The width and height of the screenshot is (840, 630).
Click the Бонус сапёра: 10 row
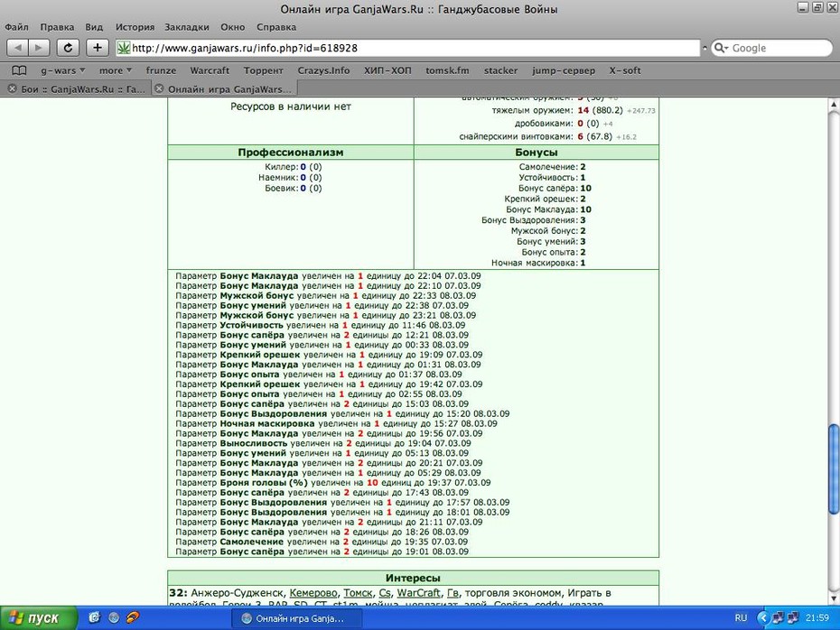[x=555, y=189]
